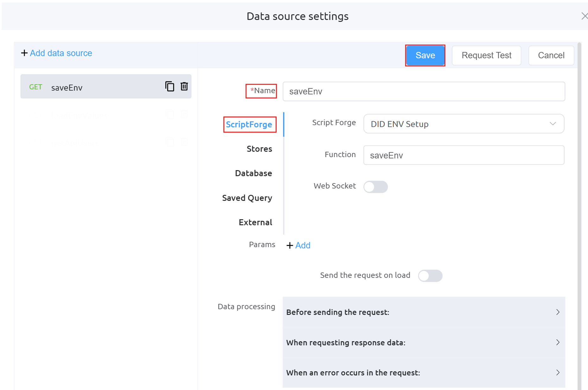
Task: Expand Before sending the request section
Action: (424, 312)
